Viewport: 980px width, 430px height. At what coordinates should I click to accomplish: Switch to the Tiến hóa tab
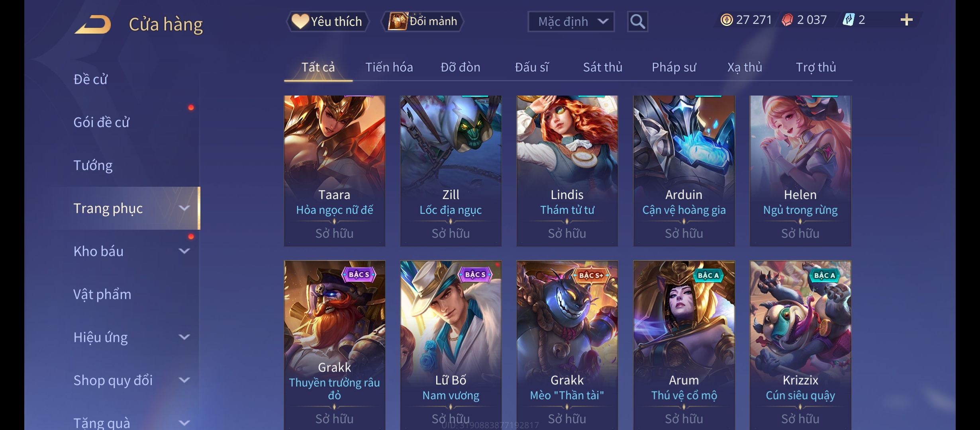click(389, 67)
